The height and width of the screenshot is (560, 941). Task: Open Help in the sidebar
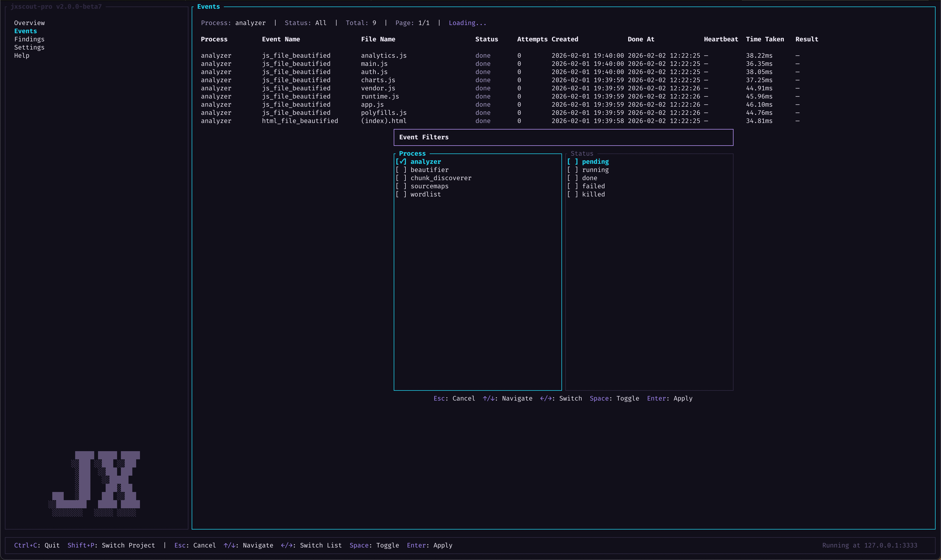tap(22, 56)
